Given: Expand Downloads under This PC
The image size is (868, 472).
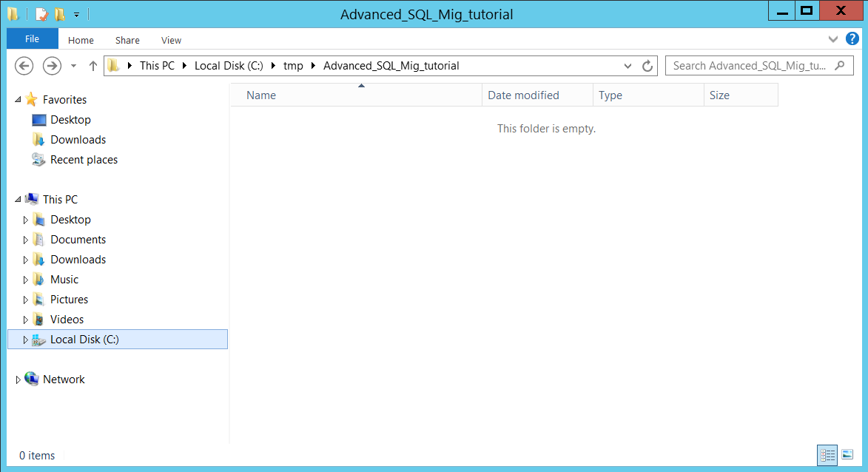Looking at the screenshot, I should tap(25, 260).
